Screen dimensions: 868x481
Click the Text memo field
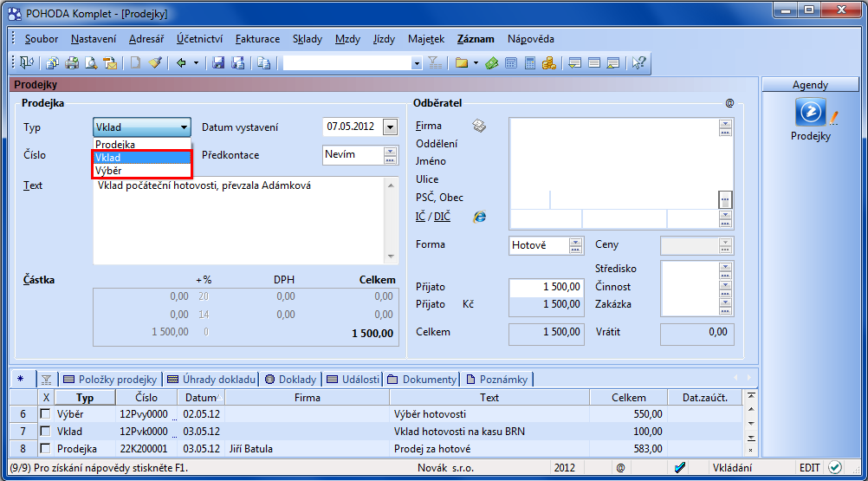coord(239,220)
